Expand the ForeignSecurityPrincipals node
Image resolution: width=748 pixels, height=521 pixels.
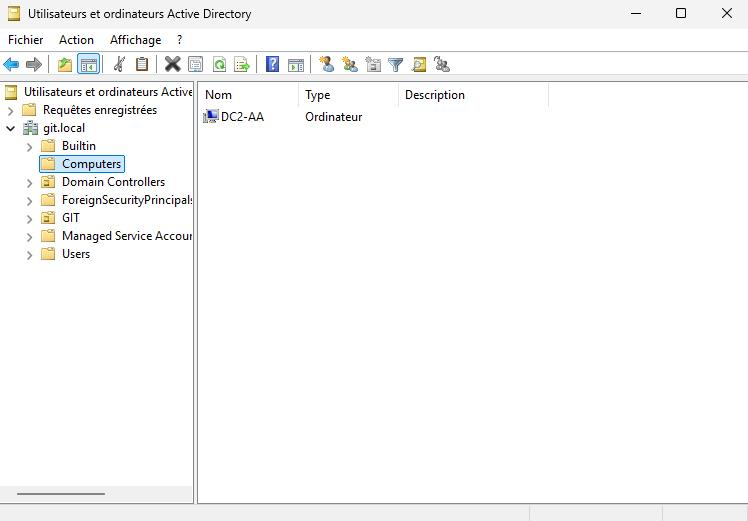pos(30,201)
